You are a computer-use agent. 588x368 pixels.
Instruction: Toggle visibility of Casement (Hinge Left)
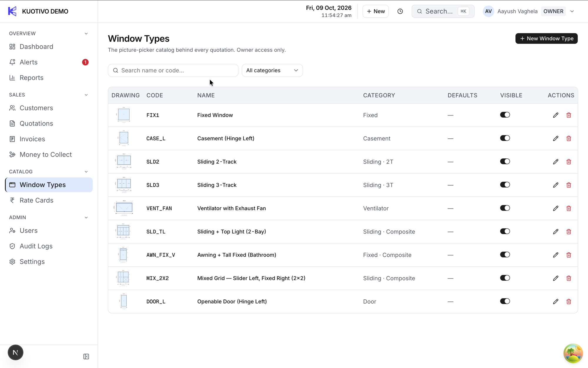(x=505, y=138)
